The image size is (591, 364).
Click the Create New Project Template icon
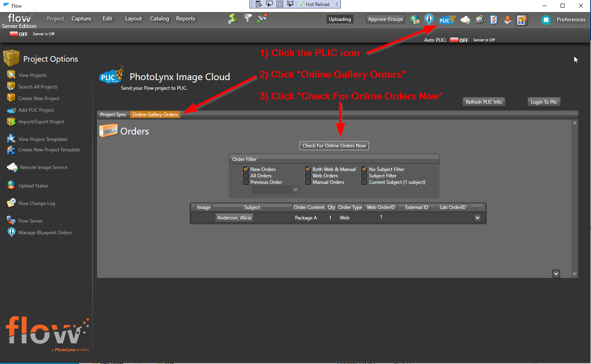click(x=11, y=150)
